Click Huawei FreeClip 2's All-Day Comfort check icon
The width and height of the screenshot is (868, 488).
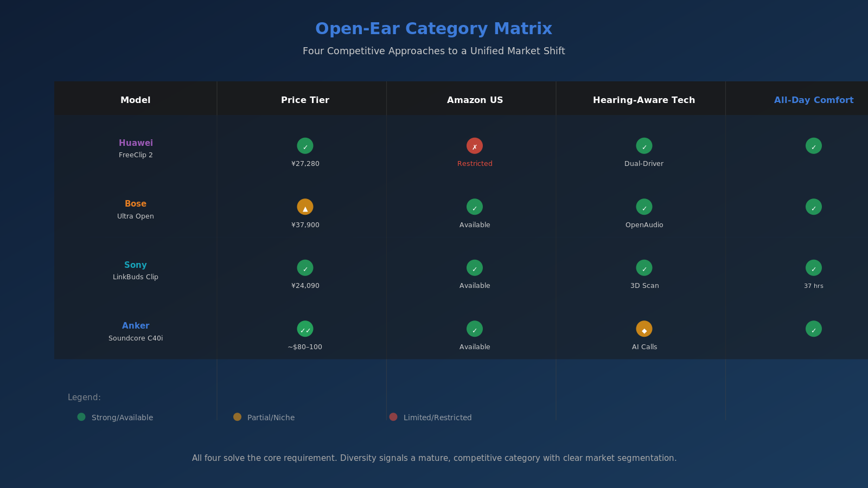(814, 146)
